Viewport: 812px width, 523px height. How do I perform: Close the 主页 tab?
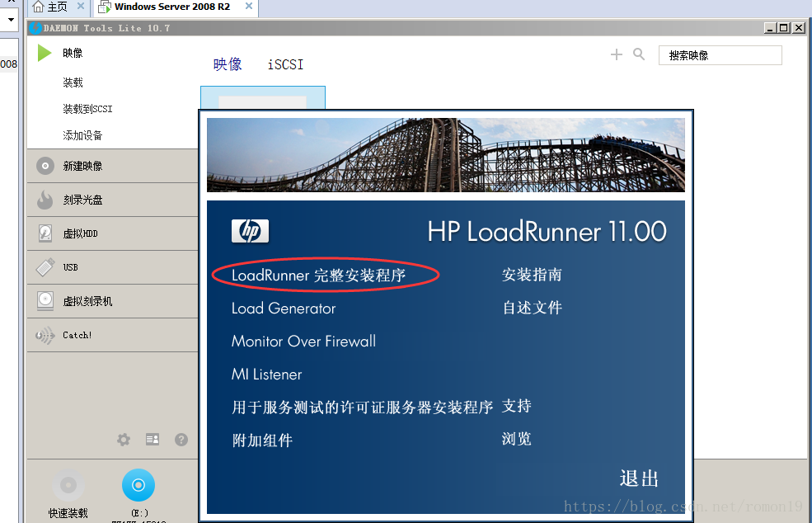80,7
